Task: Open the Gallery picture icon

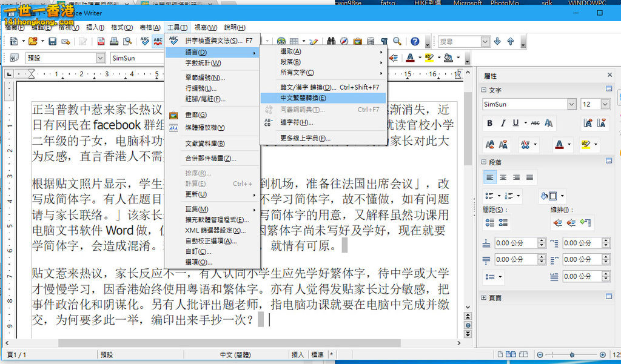Action: (358, 41)
